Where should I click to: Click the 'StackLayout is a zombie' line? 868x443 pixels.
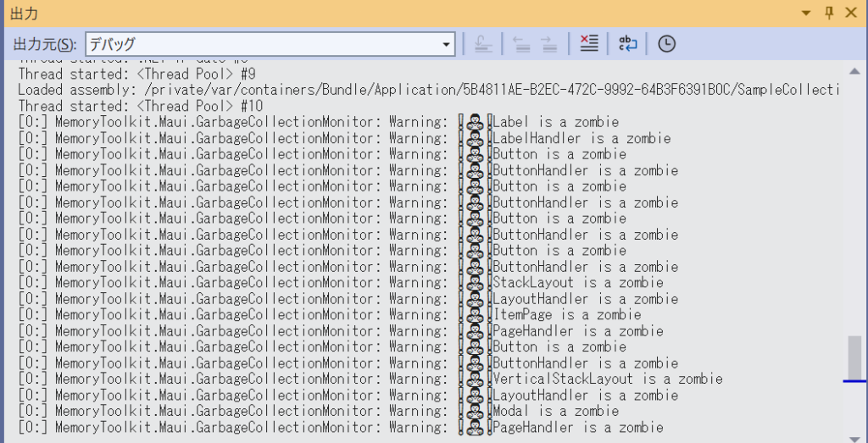(x=341, y=283)
